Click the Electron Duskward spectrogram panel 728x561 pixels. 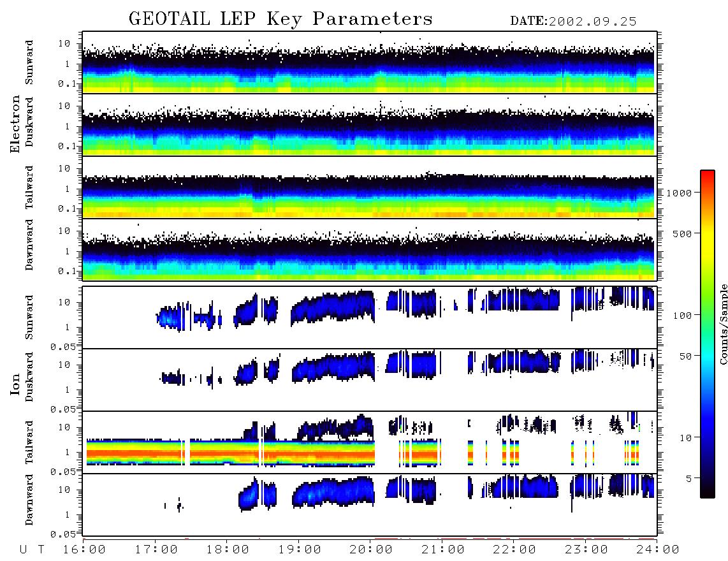(x=370, y=125)
